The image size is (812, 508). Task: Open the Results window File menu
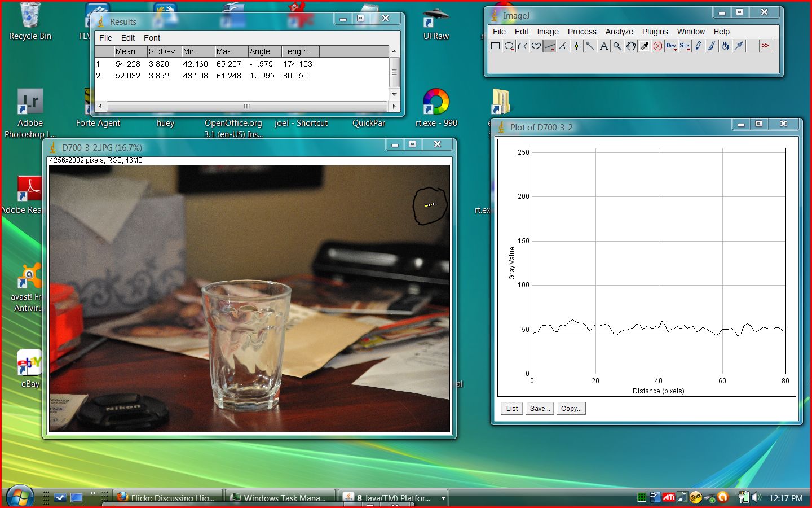pyautogui.click(x=105, y=38)
